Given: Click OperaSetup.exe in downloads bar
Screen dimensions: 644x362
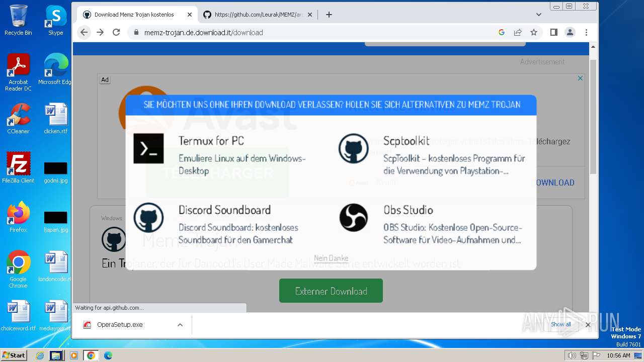Looking at the screenshot, I should [x=120, y=325].
